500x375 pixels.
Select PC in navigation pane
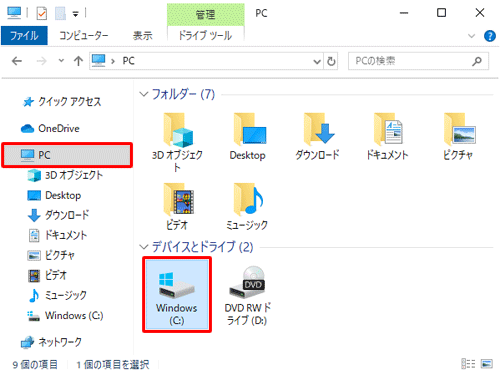click(x=67, y=155)
